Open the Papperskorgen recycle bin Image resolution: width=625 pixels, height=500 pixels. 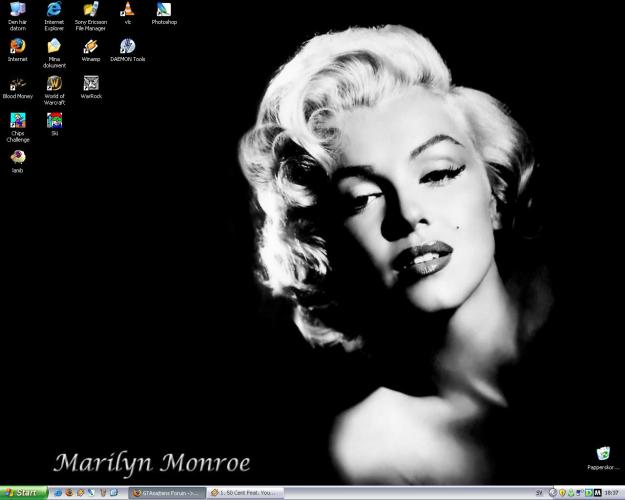coord(603,455)
